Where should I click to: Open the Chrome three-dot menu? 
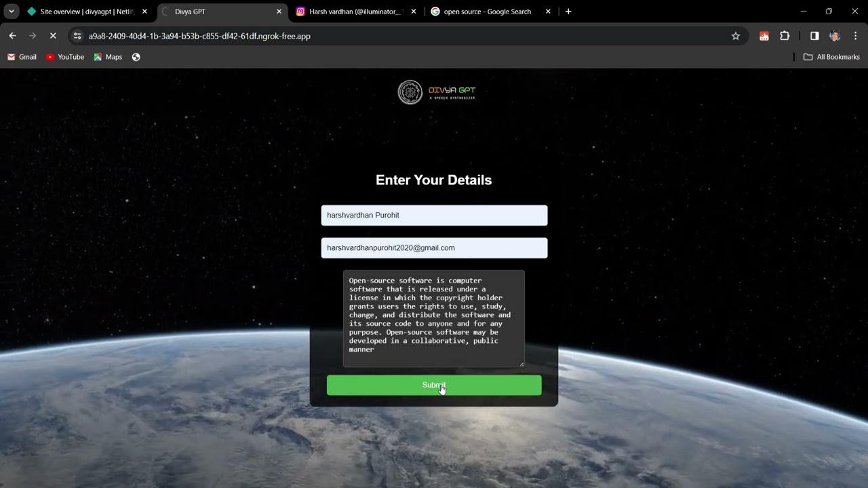856,36
